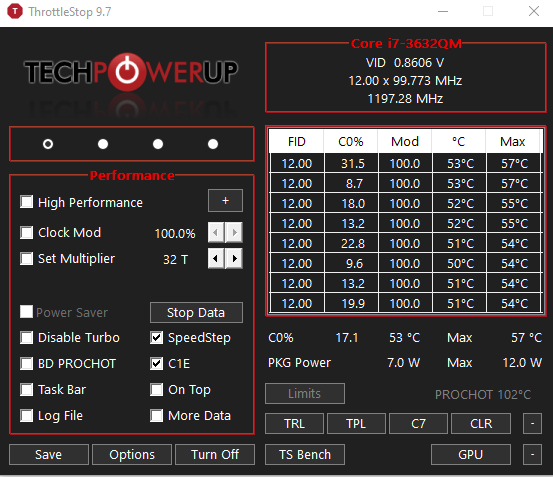This screenshot has height=477, width=553.
Task: Click the plus button beside High Performance
Action: point(225,201)
